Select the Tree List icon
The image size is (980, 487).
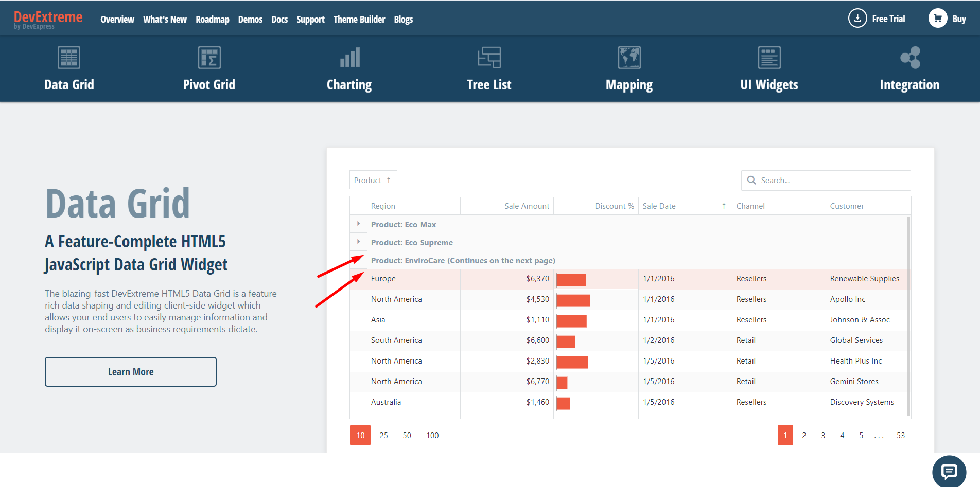[x=489, y=57]
